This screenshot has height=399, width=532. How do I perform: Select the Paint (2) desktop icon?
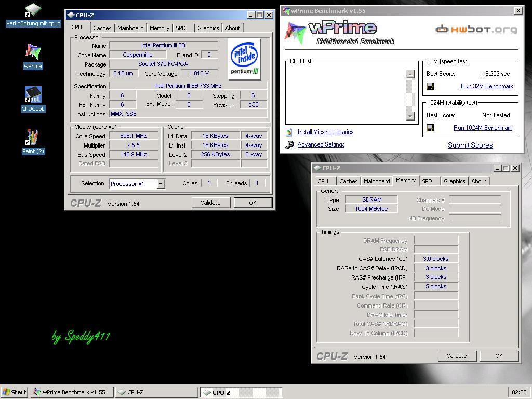(x=33, y=137)
